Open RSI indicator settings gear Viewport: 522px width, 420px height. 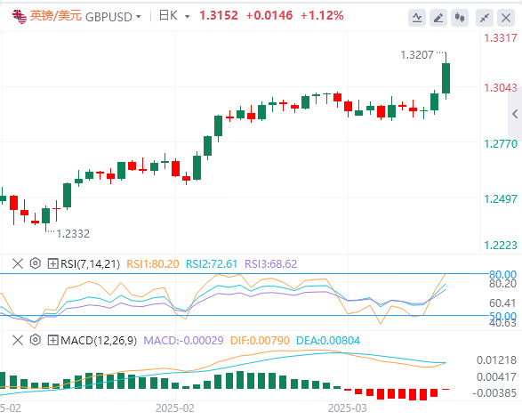pos(35,263)
